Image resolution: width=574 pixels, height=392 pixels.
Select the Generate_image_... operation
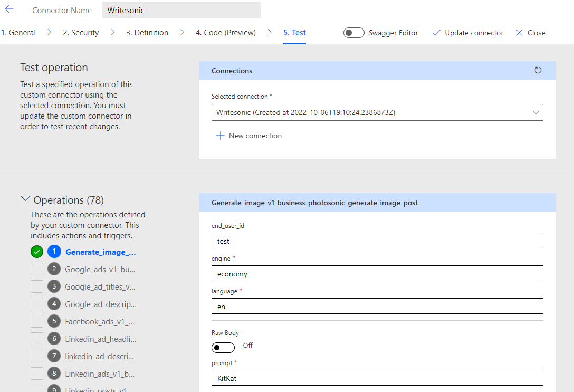pyautogui.click(x=101, y=252)
